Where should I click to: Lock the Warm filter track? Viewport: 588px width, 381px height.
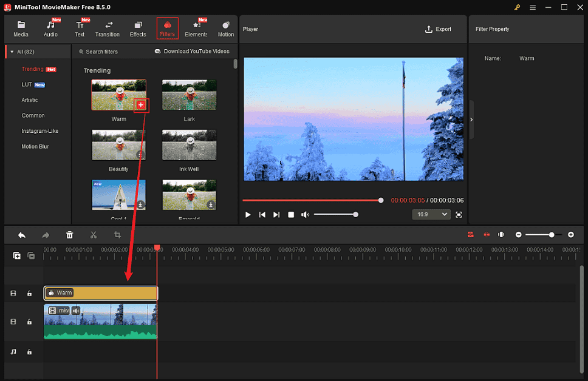(29, 292)
